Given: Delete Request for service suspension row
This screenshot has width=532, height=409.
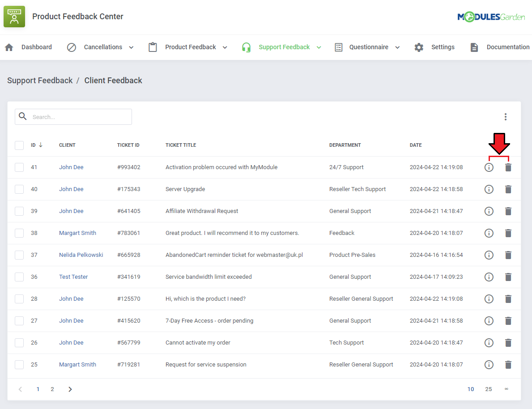Looking at the screenshot, I should tap(508, 365).
